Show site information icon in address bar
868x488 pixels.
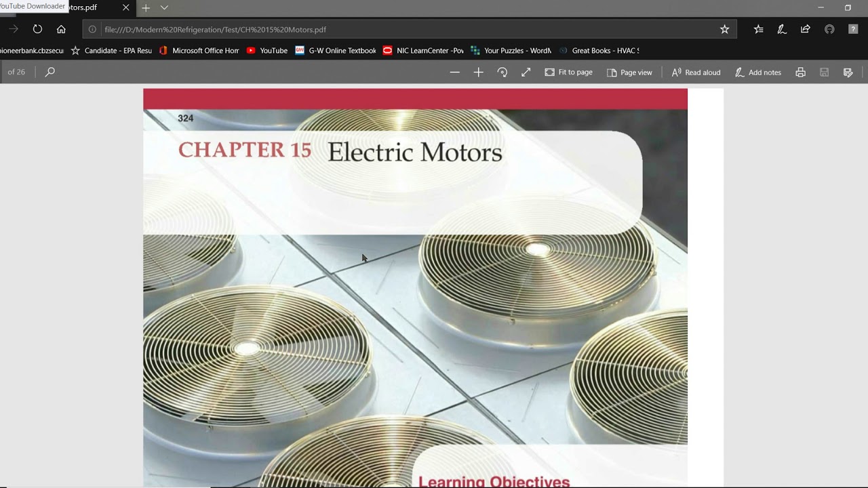click(x=93, y=29)
